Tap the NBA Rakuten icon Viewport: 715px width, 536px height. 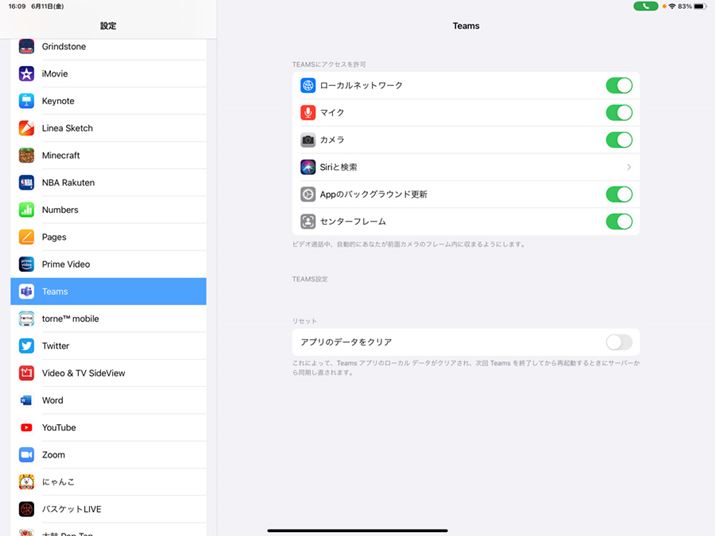(26, 182)
